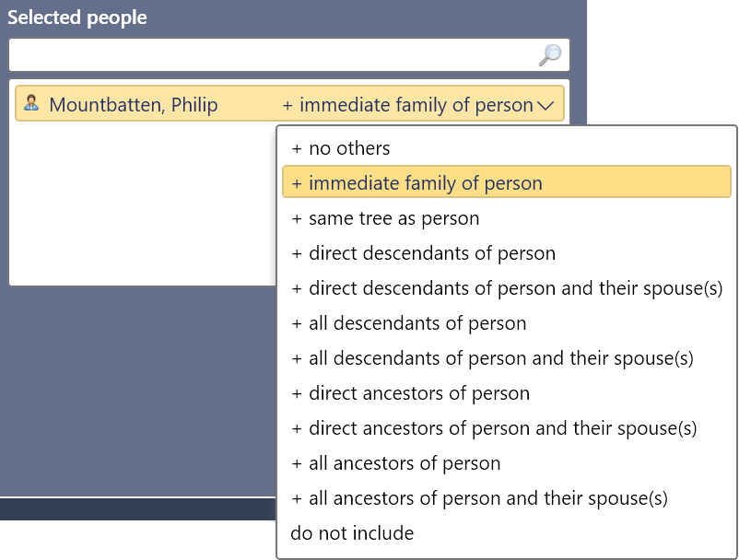Choose "+ all ancestors of person"
This screenshot has height=560, width=739.
point(394,463)
